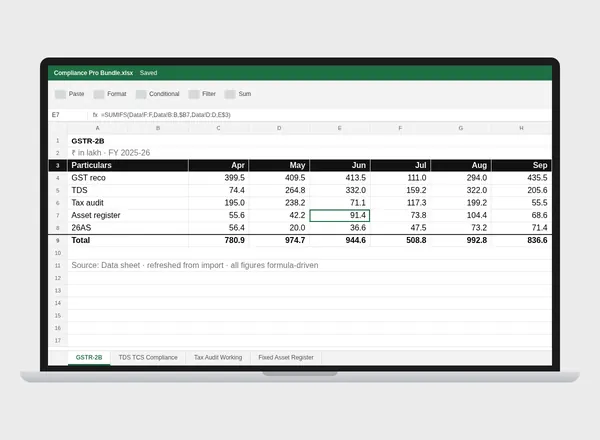The width and height of the screenshot is (600, 440).
Task: Select cell with value 55.6
Action: [x=218, y=215]
